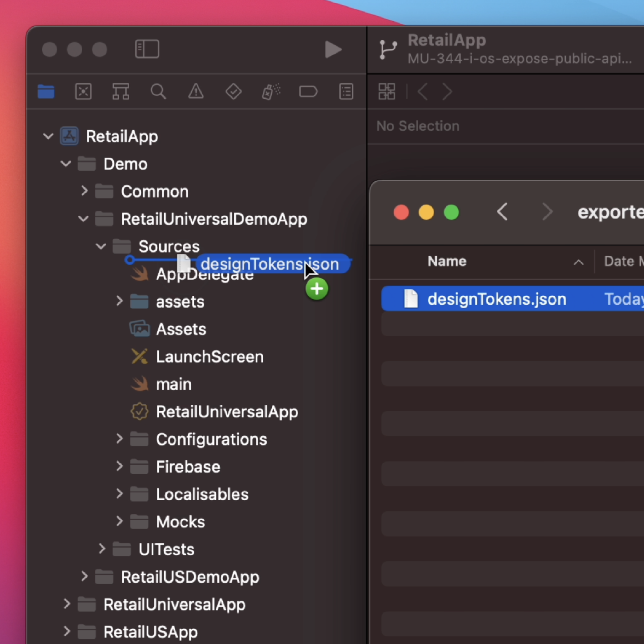644x644 pixels.
Task: Select designTokens.json in the Finder window
Action: [496, 299]
